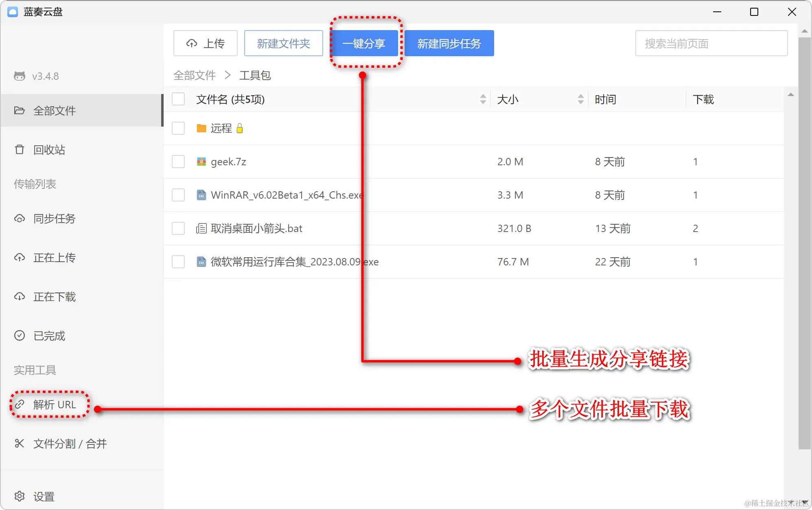Open settings (设置) with gear icon
This screenshot has height=510, width=812.
coord(44,497)
